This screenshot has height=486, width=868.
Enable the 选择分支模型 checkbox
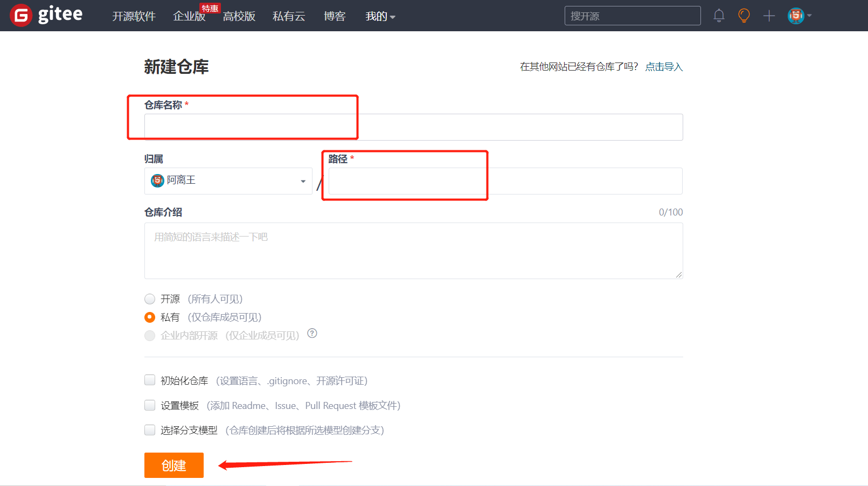[x=150, y=430]
